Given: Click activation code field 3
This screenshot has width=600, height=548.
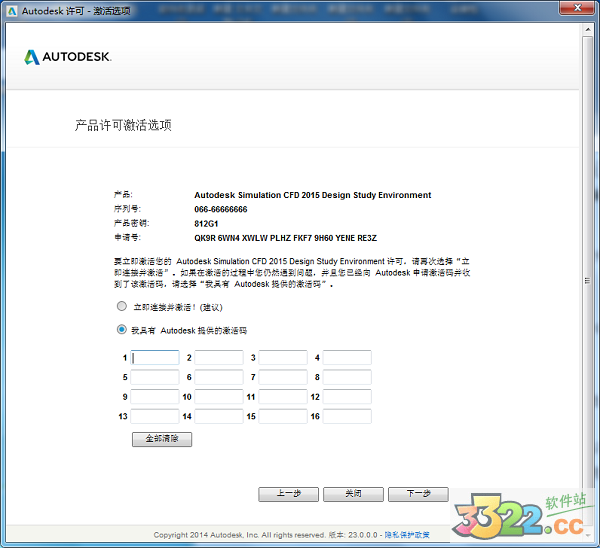Looking at the screenshot, I should pos(283,357).
